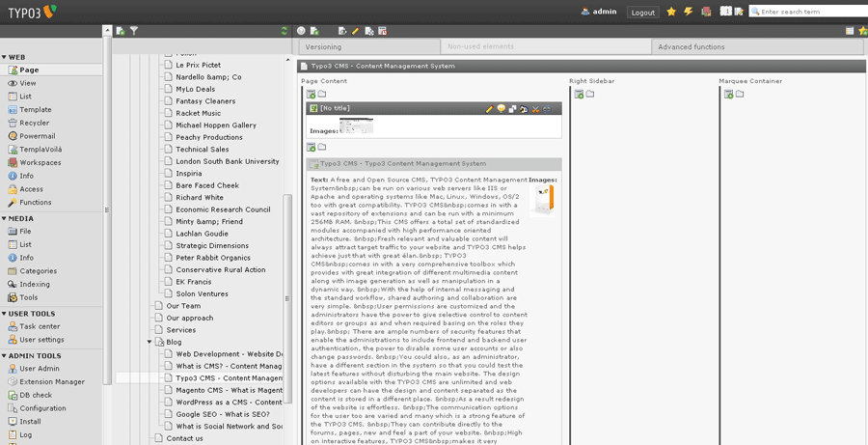This screenshot has width=868, height=445.
Task: Select Contact us page in tree
Action: pos(184,438)
